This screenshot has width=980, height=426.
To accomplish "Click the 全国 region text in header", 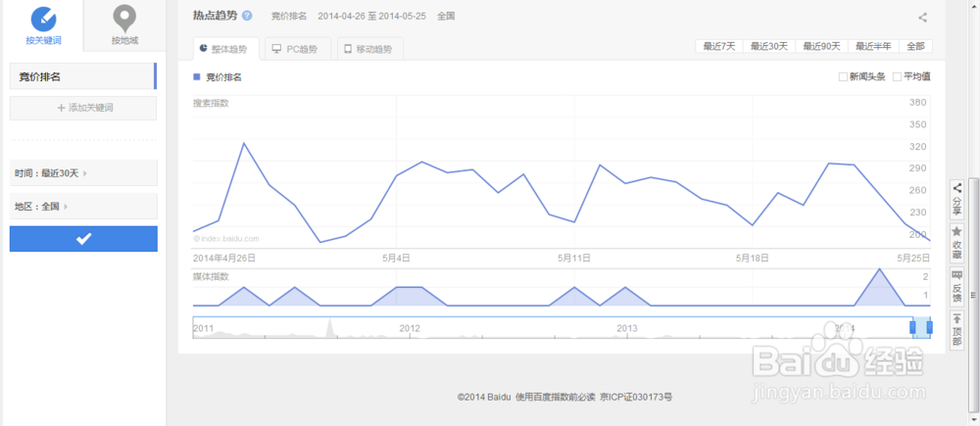I will point(446,17).
